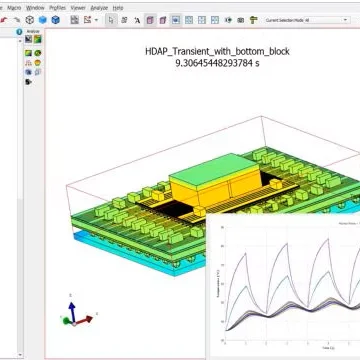This screenshot has width=360, height=360.
Task: Click the pink chart icon in Analyze panel
Action: (29, 63)
